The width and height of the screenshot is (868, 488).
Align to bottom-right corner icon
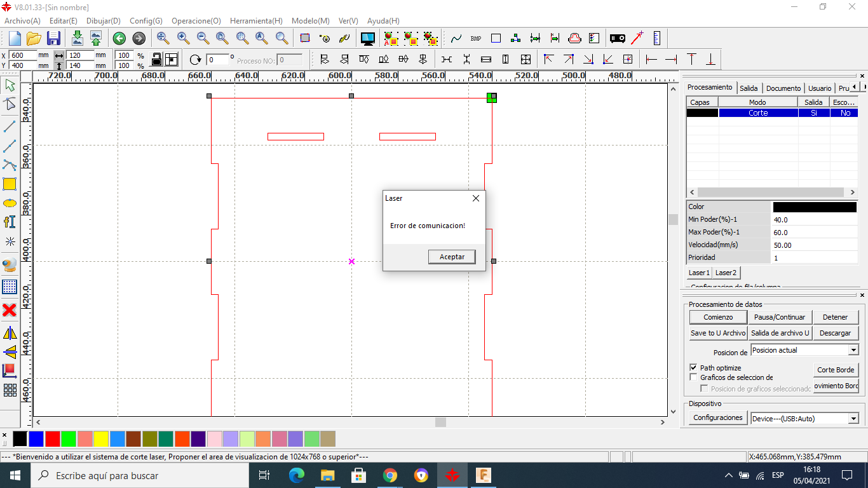click(x=588, y=60)
